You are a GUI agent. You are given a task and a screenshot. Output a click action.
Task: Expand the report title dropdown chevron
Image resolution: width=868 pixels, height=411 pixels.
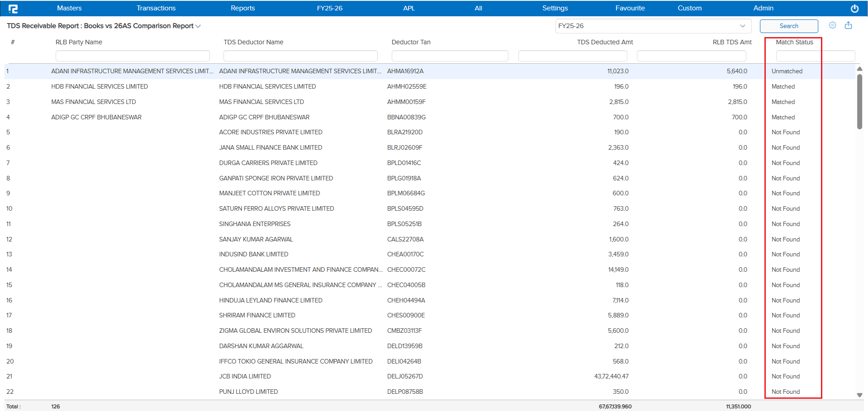point(198,26)
